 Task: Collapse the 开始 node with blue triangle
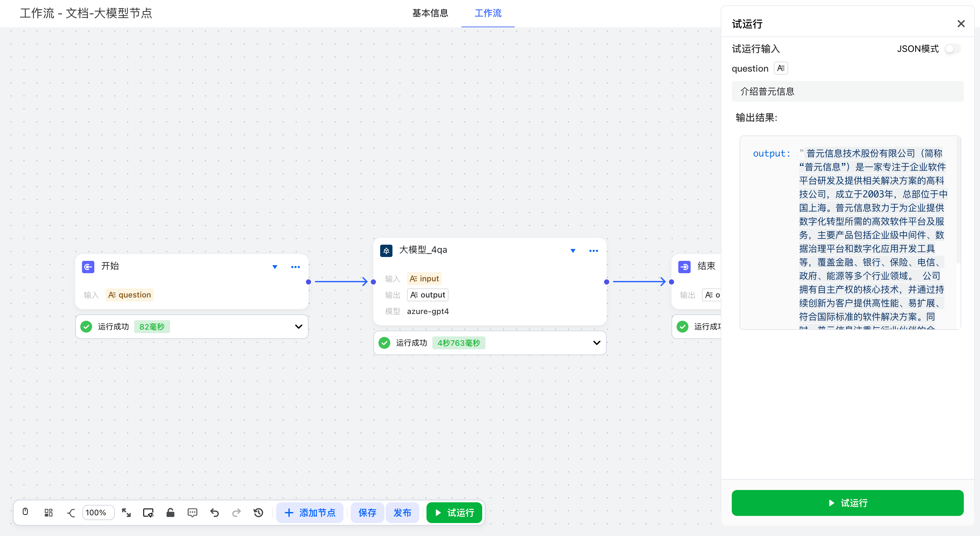pyautogui.click(x=275, y=267)
